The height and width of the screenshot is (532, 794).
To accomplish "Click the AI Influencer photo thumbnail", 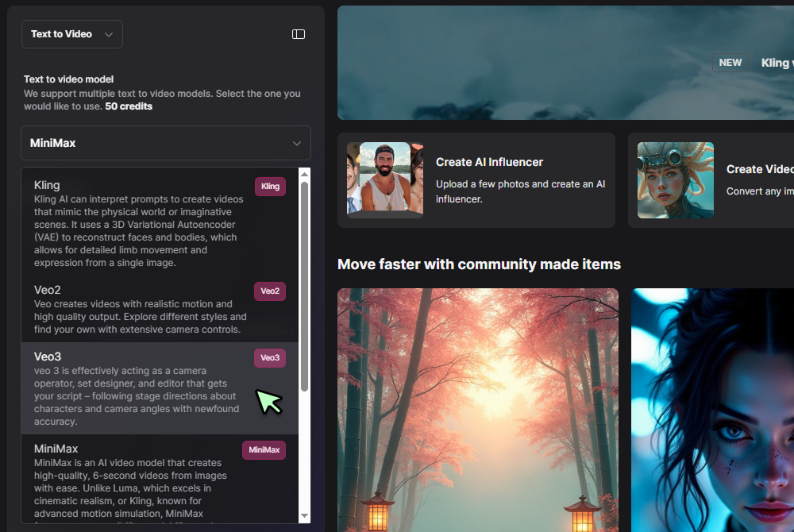I will pos(385,180).
